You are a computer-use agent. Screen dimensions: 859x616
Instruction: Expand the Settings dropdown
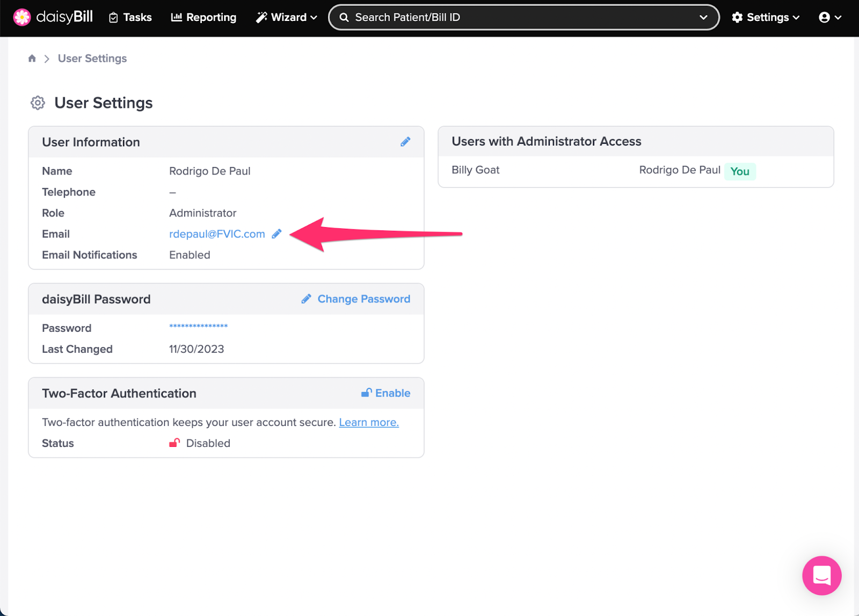click(x=765, y=17)
